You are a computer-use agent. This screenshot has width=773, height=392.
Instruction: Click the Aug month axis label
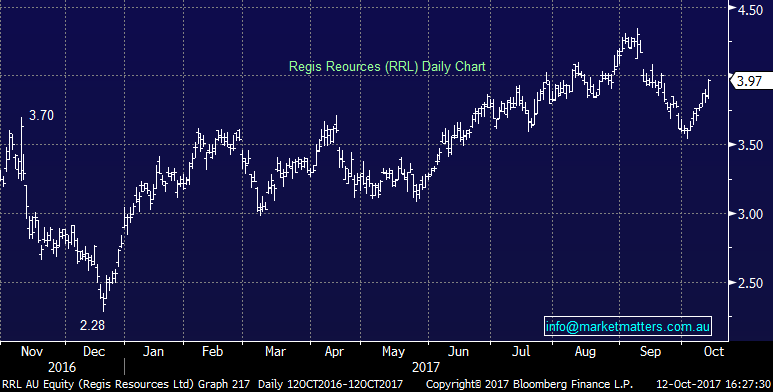(585, 352)
